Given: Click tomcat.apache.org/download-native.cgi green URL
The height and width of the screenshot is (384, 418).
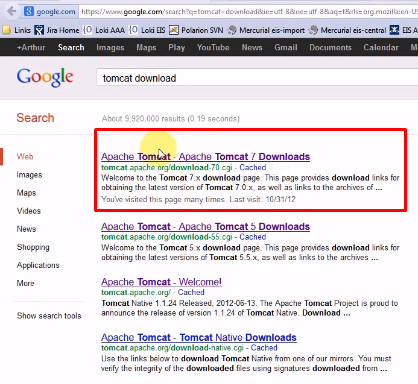Looking at the screenshot, I should 172,348.
